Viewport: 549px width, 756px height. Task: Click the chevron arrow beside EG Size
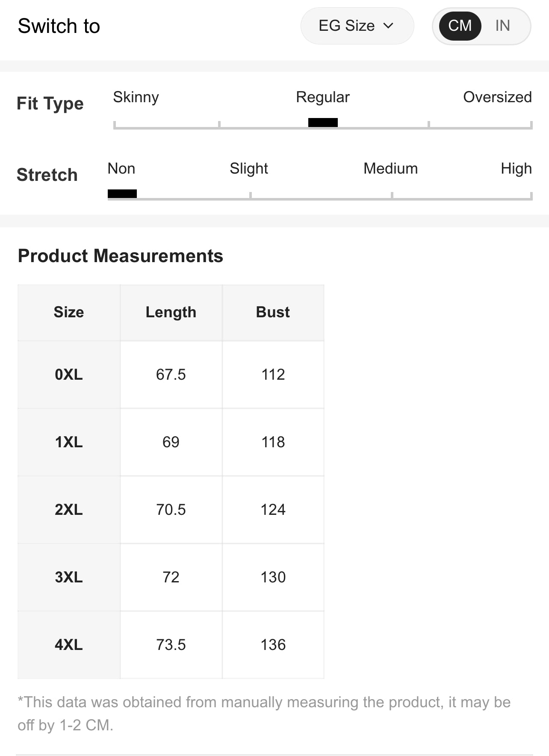pos(388,26)
